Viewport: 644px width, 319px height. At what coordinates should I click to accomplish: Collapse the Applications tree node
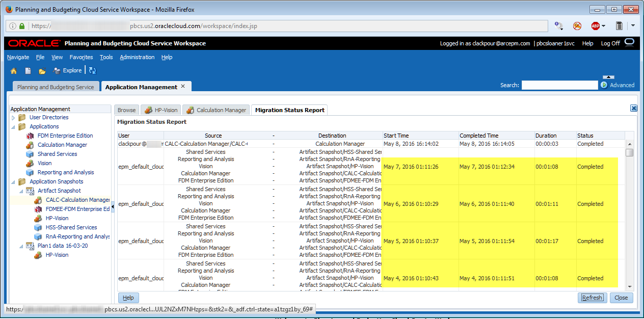(x=13, y=127)
